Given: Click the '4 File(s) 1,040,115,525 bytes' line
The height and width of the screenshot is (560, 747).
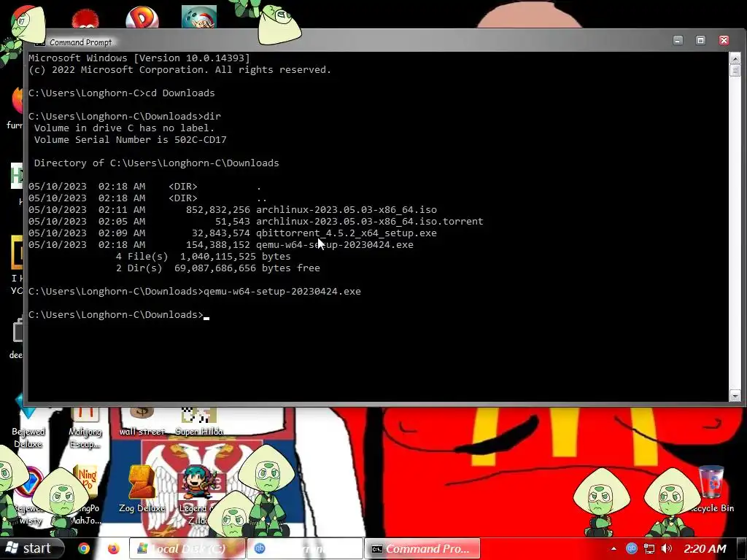Looking at the screenshot, I should point(203,256).
